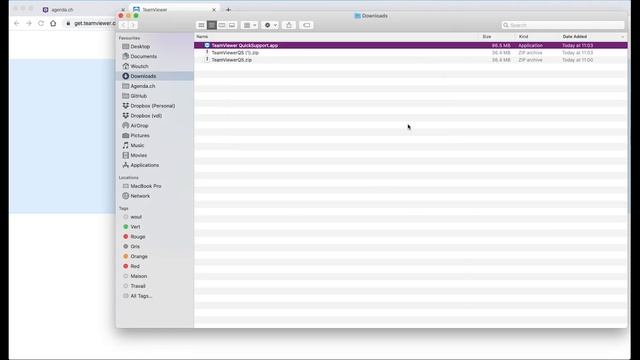Screen dimensions: 640x360
Task: Filter by the Rouge tag
Action: [138, 237]
